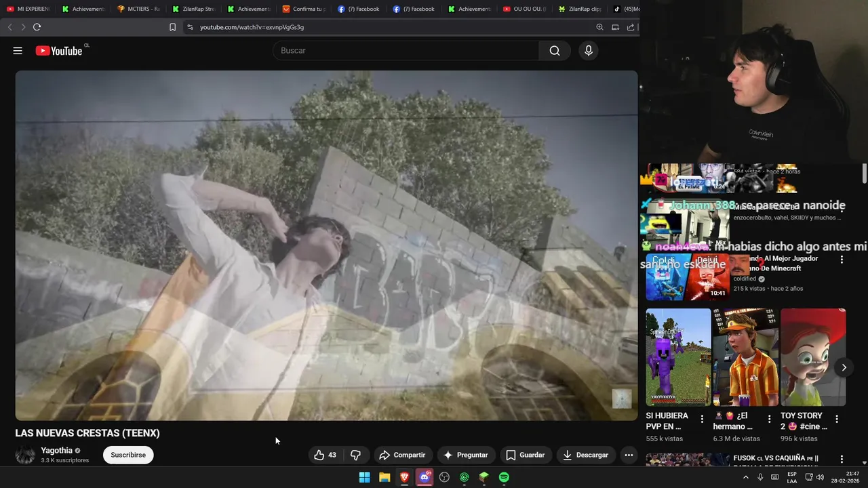868x488 pixels.
Task: Open Yagothia channel avatar
Action: 25,455
